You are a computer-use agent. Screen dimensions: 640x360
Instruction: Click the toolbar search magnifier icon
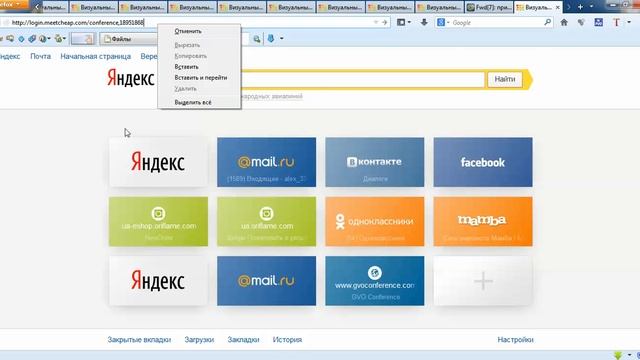(x=257, y=39)
